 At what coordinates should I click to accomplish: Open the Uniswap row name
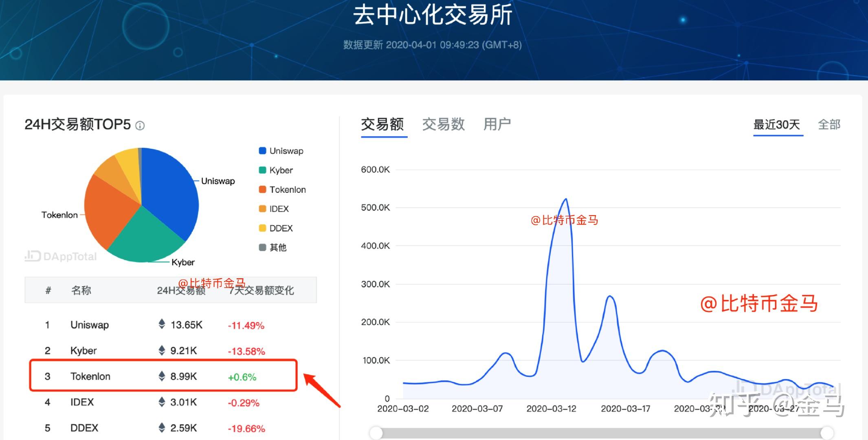tap(90, 325)
